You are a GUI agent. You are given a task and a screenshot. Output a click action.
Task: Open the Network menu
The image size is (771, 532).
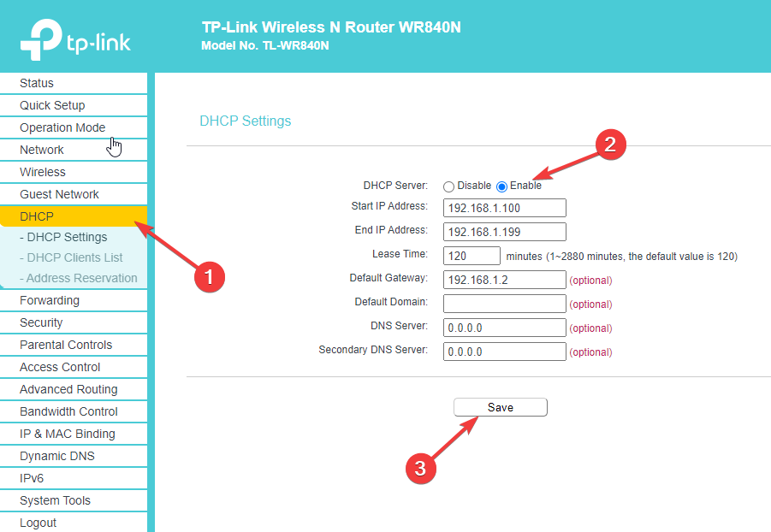(x=74, y=150)
